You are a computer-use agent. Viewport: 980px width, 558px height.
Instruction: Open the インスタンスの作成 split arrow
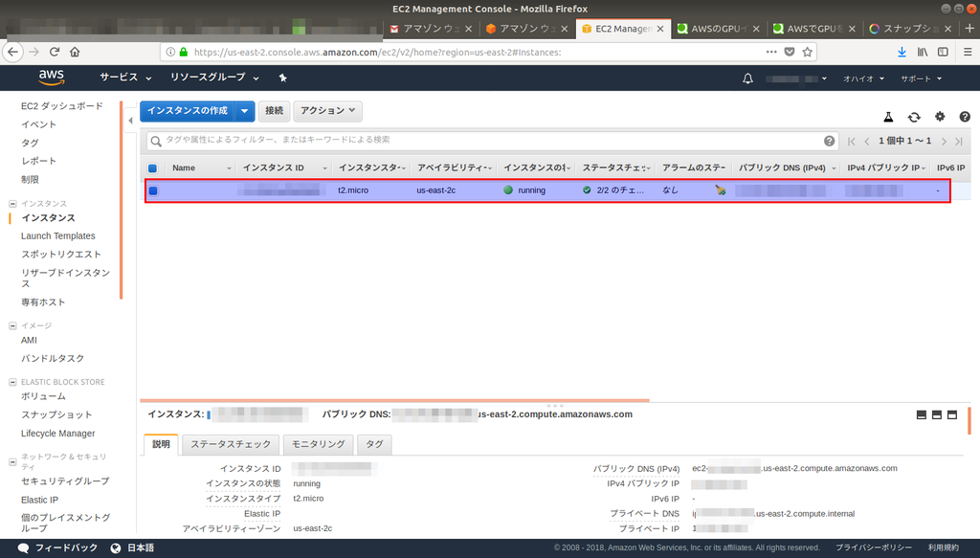(244, 111)
